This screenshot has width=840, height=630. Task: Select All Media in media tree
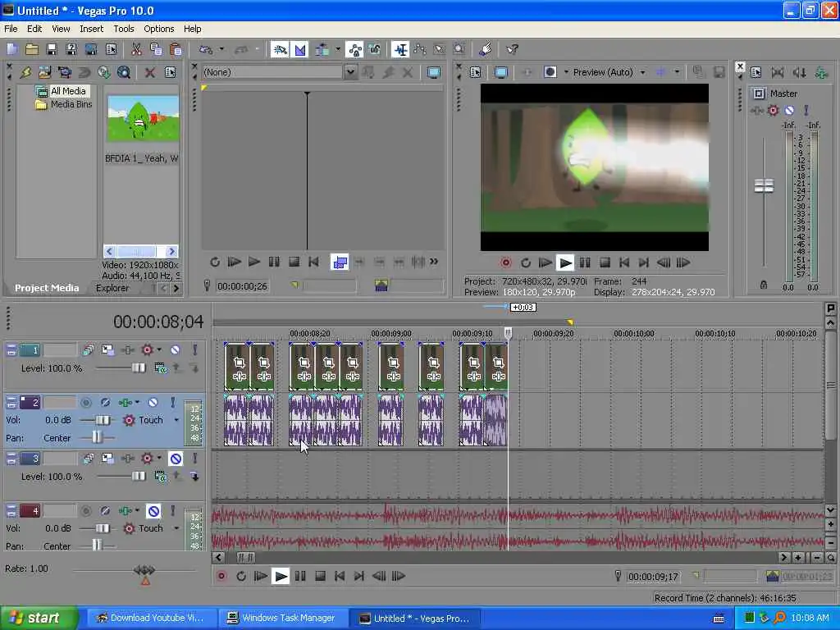coord(68,91)
